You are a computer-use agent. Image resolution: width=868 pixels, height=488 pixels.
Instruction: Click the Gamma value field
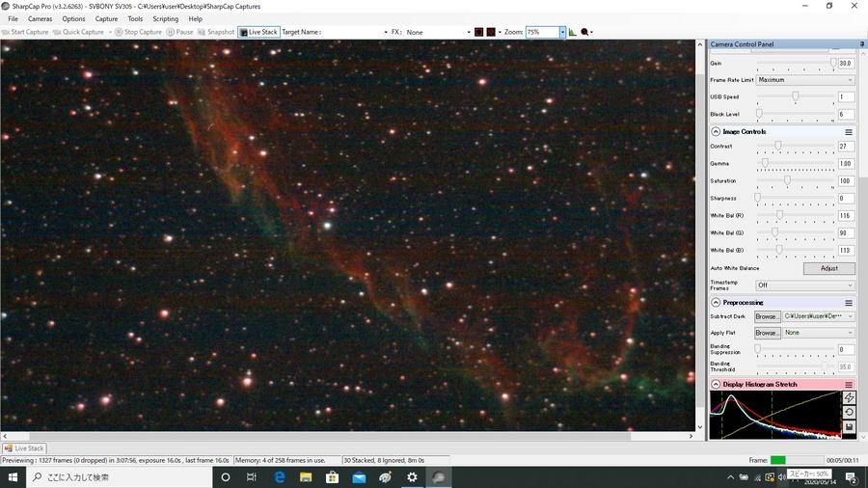(846, 164)
